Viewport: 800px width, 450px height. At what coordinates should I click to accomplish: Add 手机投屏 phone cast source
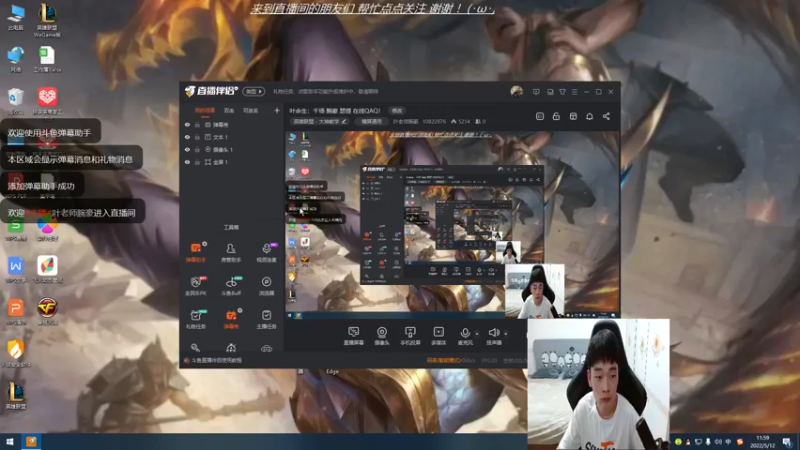(x=410, y=336)
